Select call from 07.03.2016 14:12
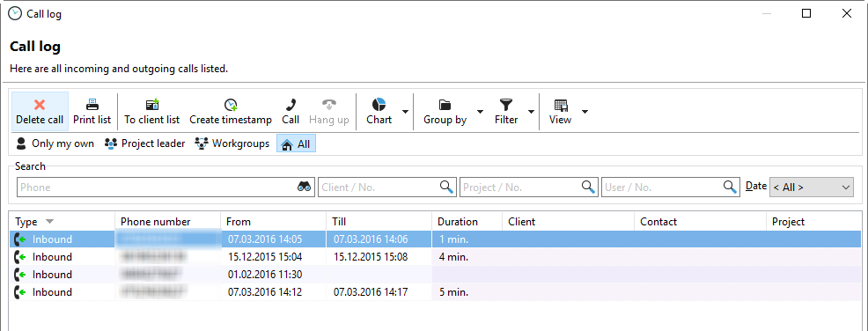Viewport: 868px width, 331px height. (435, 291)
